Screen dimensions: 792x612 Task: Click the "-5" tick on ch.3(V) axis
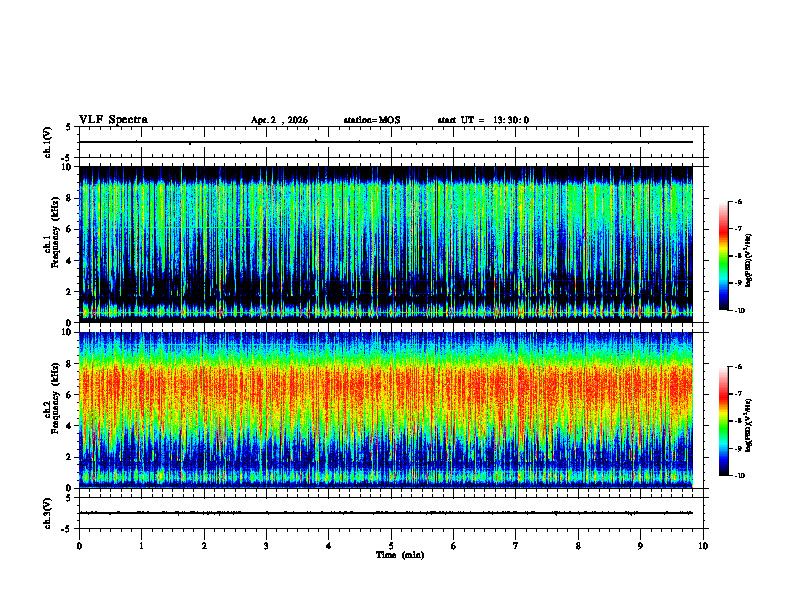[68, 529]
